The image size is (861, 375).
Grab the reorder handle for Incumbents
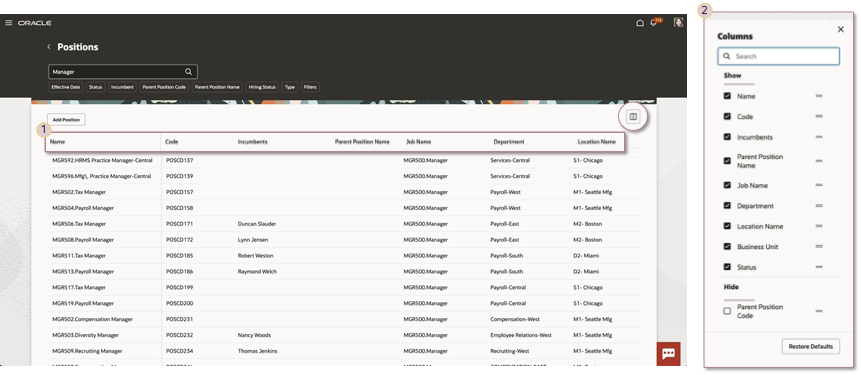[x=819, y=137]
